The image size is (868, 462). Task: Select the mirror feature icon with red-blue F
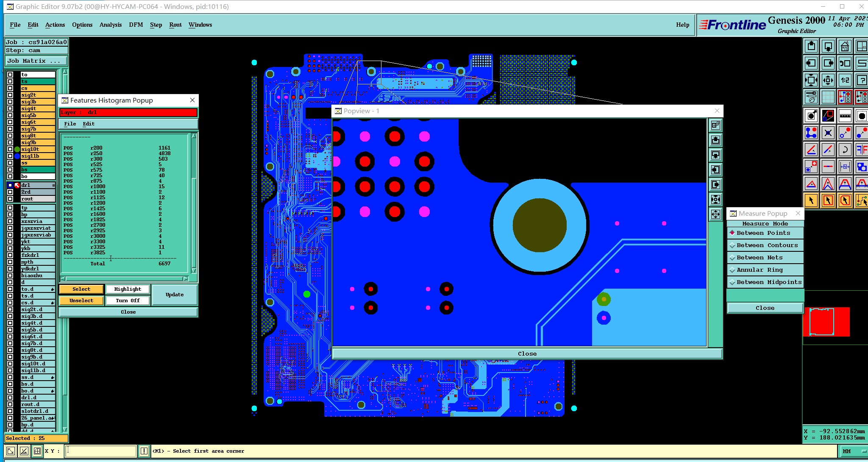tap(861, 149)
